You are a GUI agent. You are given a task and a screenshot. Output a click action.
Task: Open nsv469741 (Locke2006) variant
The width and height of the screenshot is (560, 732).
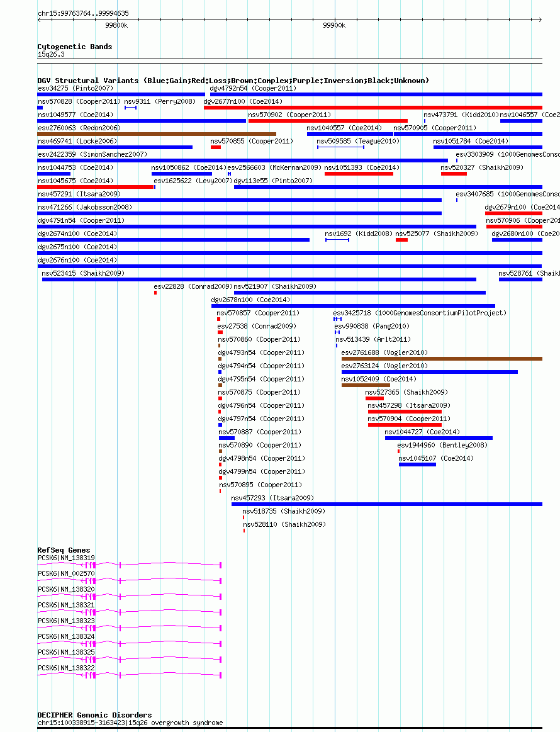coord(77,141)
